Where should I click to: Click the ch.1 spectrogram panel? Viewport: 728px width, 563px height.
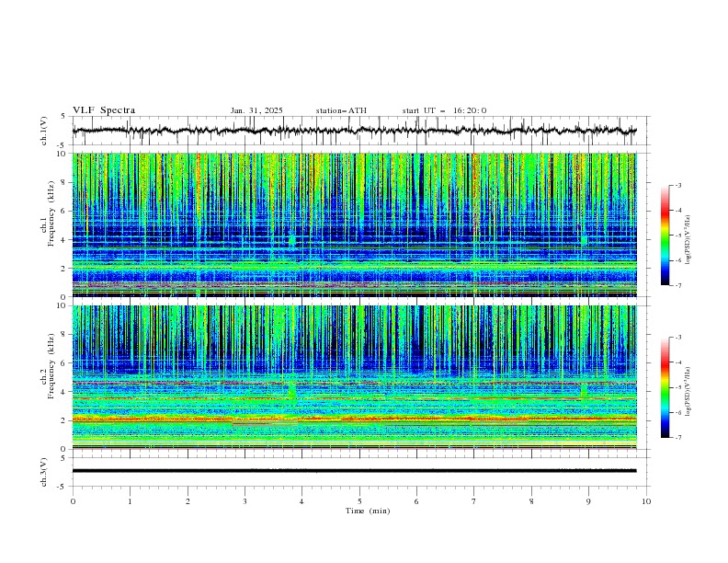point(354,224)
